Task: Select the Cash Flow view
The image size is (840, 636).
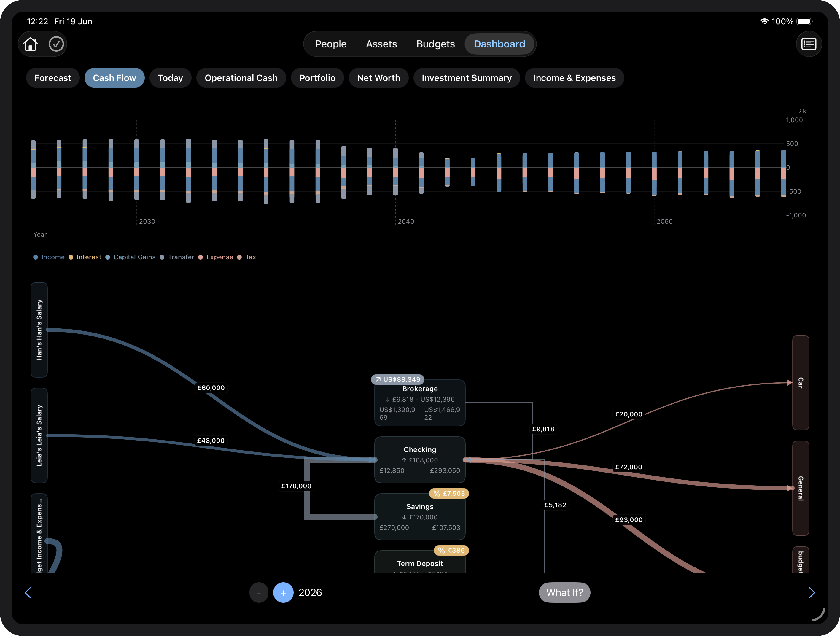Action: pyautogui.click(x=114, y=78)
